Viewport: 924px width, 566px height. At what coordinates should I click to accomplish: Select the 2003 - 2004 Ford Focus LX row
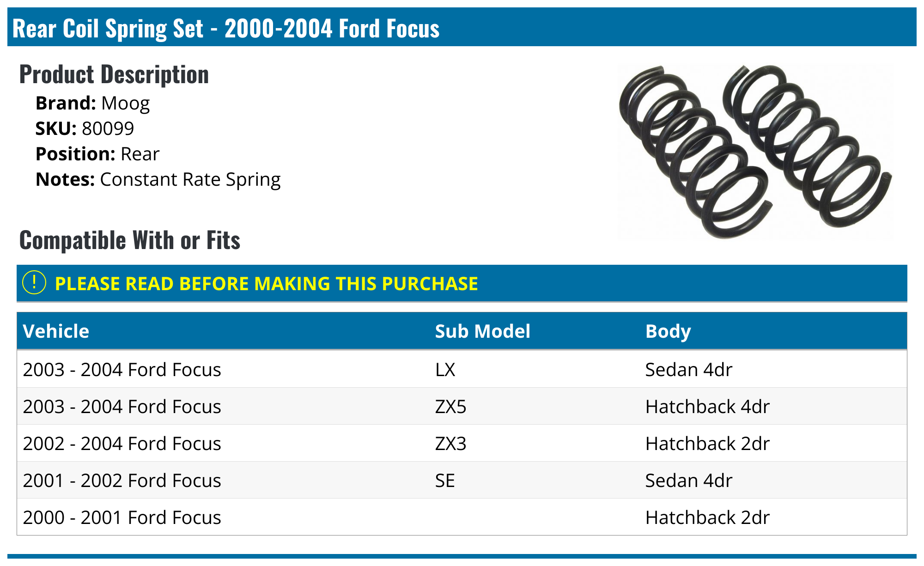pos(122,370)
